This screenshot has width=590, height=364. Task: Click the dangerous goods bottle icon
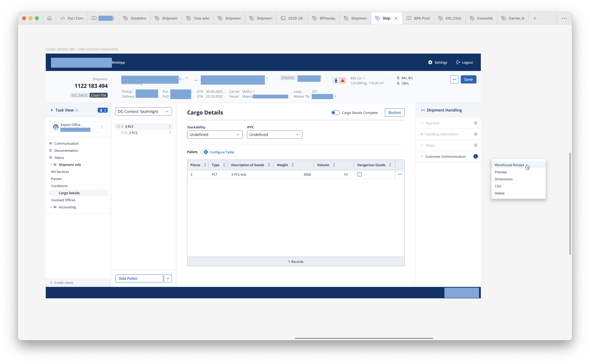pos(336,80)
